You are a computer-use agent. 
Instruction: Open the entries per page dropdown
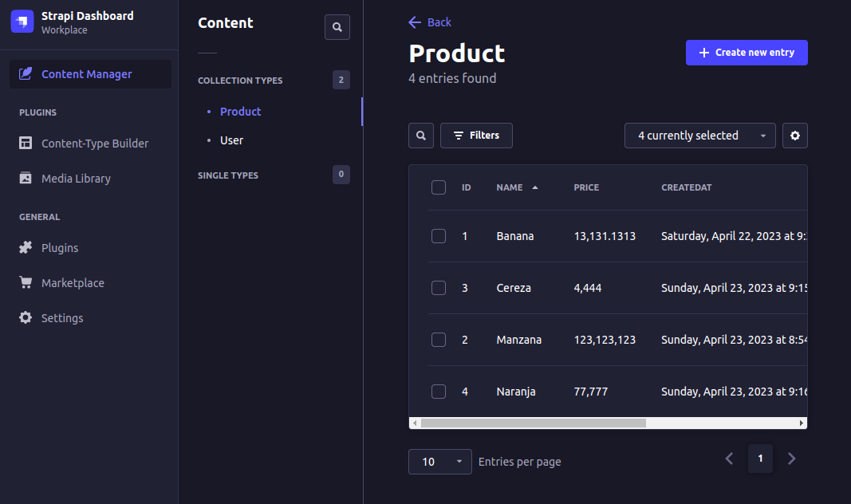coord(440,462)
